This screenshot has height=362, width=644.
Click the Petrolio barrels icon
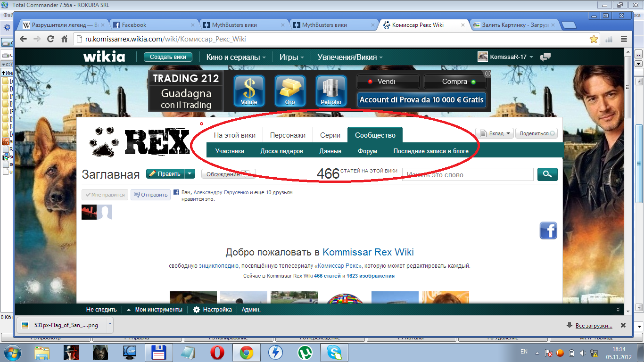pyautogui.click(x=331, y=91)
